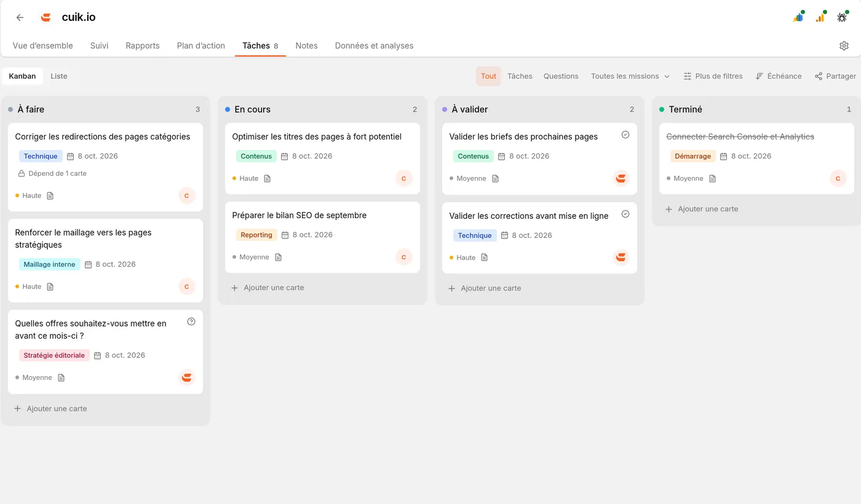Open the struck-through Connecter Search Console card title

tap(740, 136)
